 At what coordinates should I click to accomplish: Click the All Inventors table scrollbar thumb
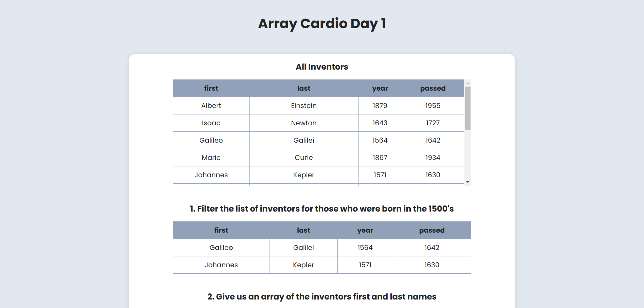[467, 108]
